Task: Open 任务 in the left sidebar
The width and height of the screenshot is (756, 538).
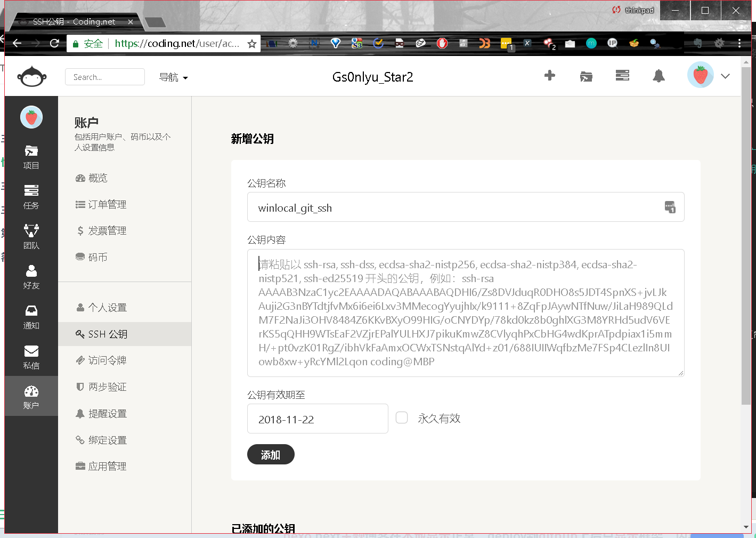Action: (x=31, y=197)
